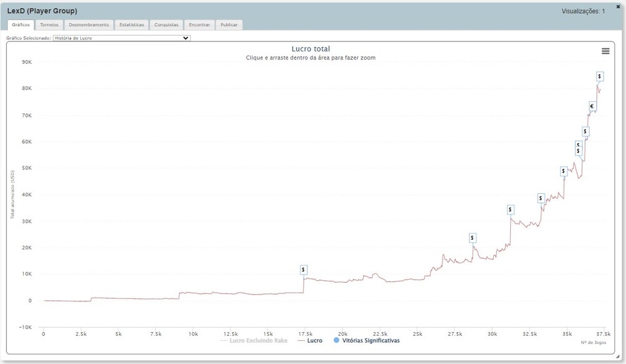
Task: Select the $ marker at the 30K profit jump
Action: click(x=510, y=210)
